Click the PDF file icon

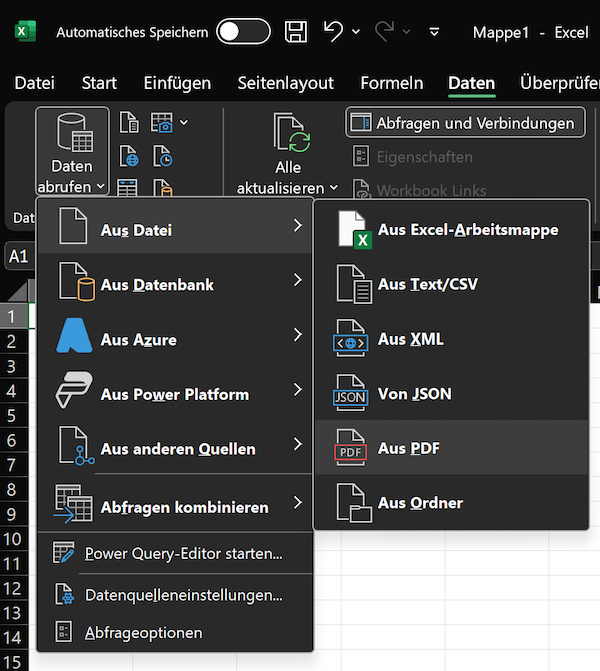pyautogui.click(x=351, y=448)
